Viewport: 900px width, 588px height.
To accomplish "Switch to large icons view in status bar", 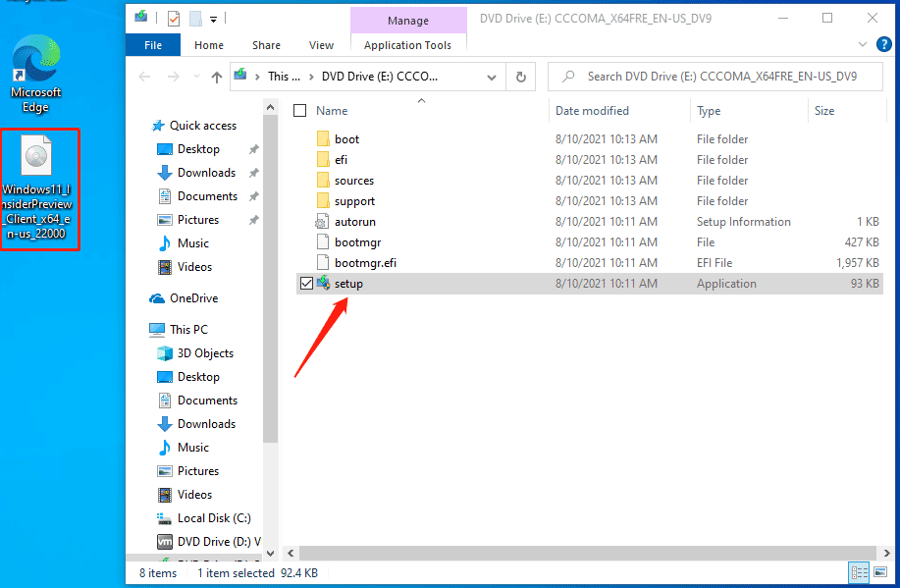I will (x=881, y=572).
